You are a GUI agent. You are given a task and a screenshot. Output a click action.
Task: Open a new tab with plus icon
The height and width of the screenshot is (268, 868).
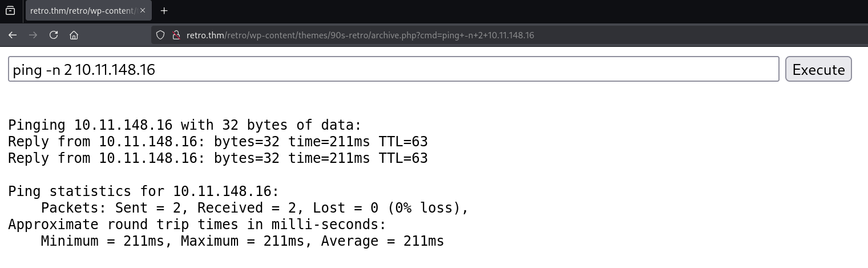pos(164,10)
